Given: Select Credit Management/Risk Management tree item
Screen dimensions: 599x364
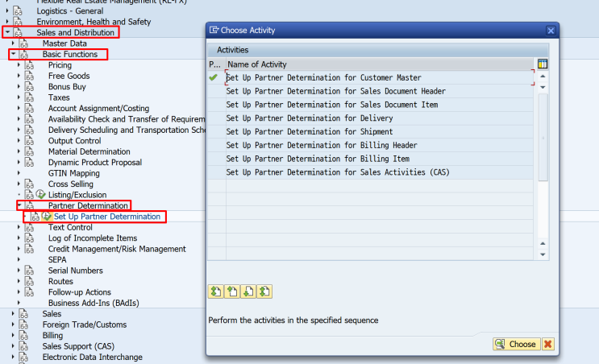Looking at the screenshot, I should [x=117, y=249].
